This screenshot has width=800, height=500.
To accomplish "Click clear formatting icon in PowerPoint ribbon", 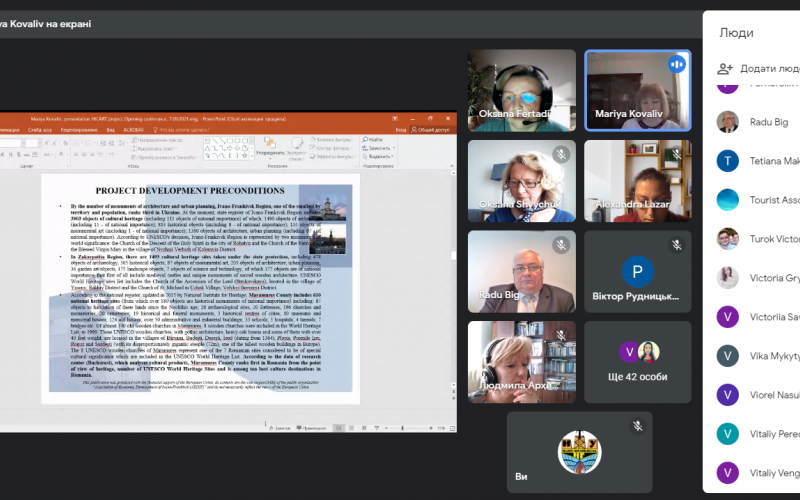I will 65,143.
